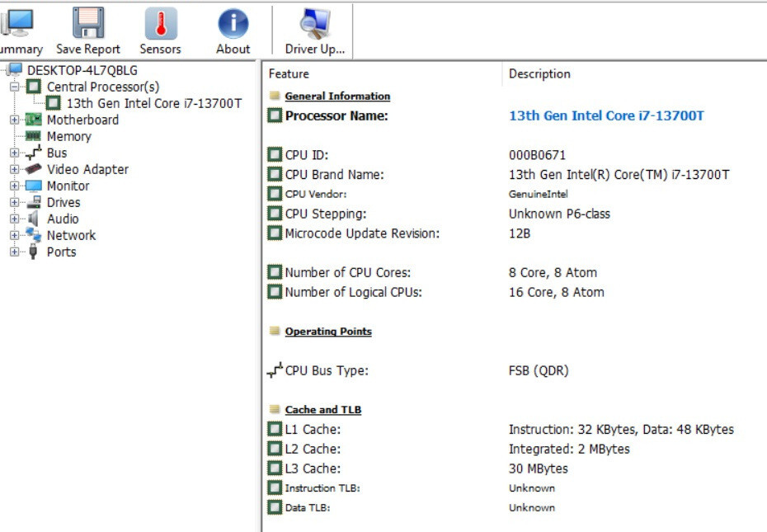Click the microcode revision value 12B
Screen dimensions: 767x532
[520, 233]
